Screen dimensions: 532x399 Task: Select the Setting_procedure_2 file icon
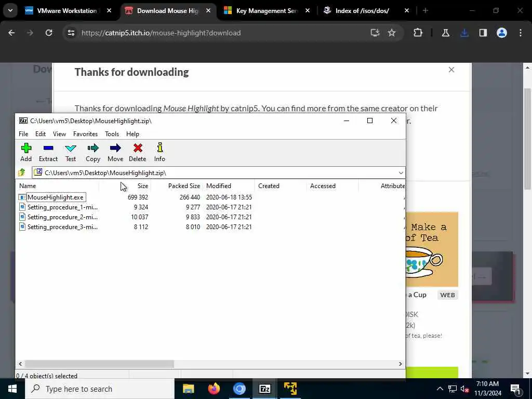pos(22,217)
